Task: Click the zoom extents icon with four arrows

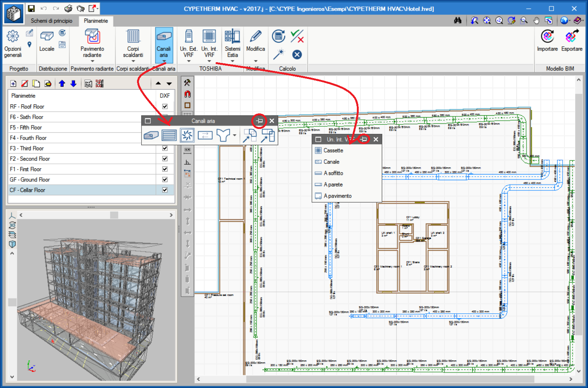Action: pos(487,20)
